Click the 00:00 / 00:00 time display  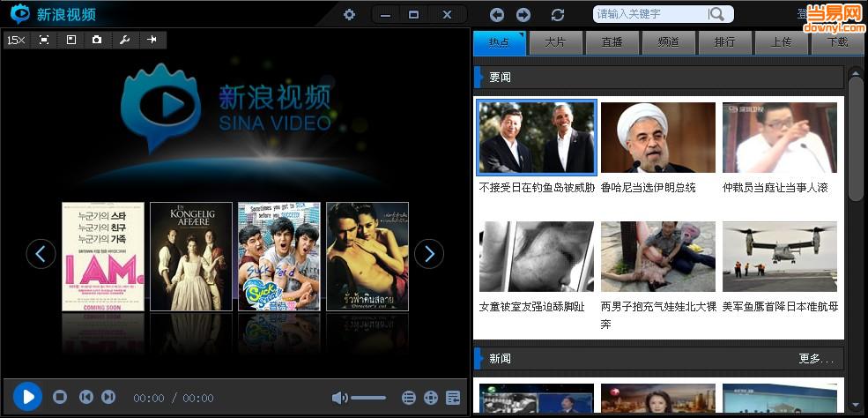pyautogui.click(x=174, y=398)
